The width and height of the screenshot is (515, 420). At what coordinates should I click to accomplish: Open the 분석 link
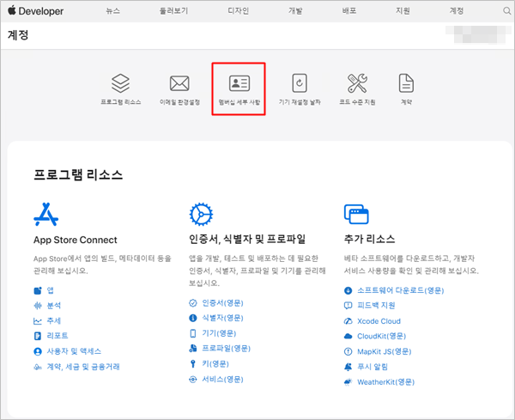[54, 306]
